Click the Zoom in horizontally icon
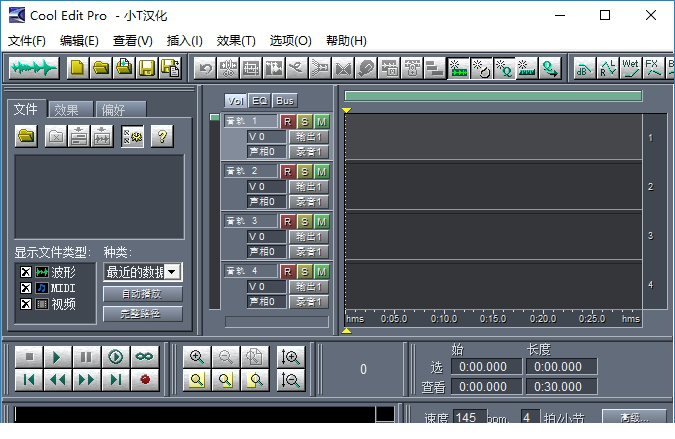 tap(197, 357)
